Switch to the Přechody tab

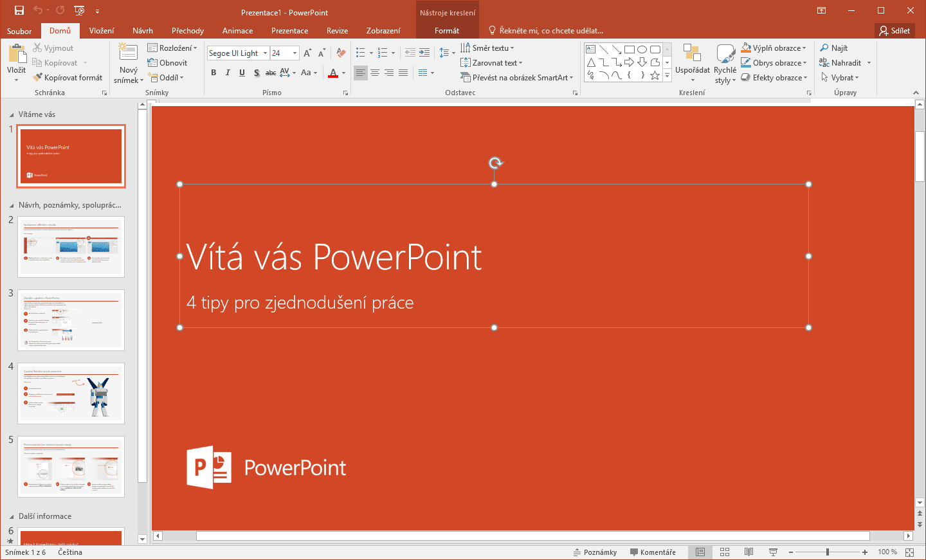coord(188,31)
